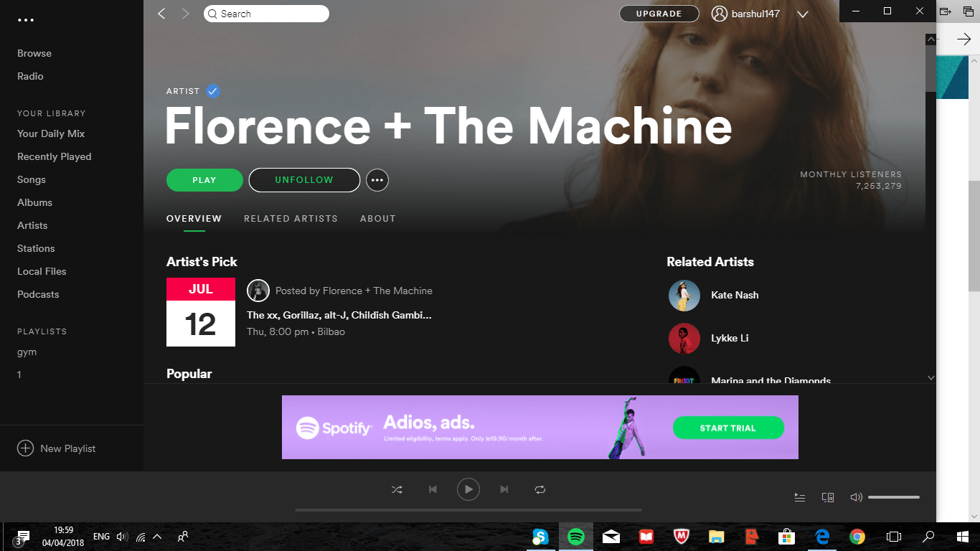Go forward with the right arrow
Viewport: 980px width, 551px height.
(186, 14)
